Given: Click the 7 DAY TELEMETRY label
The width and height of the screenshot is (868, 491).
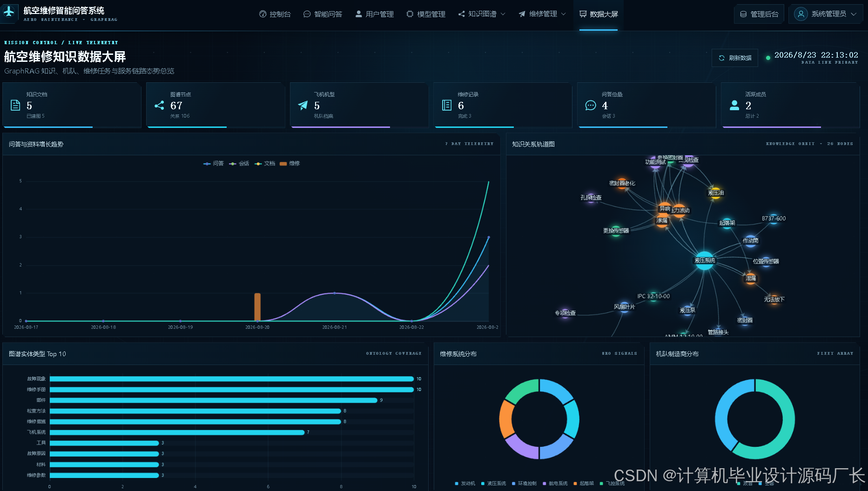Looking at the screenshot, I should pos(469,144).
